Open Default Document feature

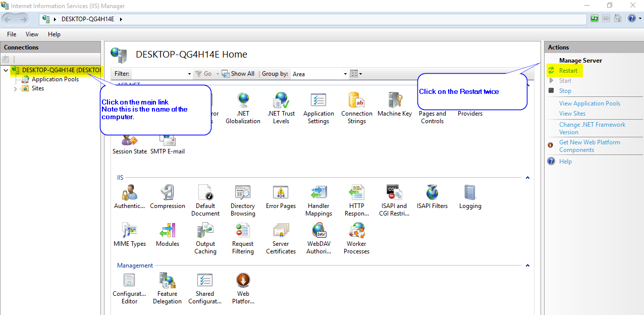[x=205, y=200]
